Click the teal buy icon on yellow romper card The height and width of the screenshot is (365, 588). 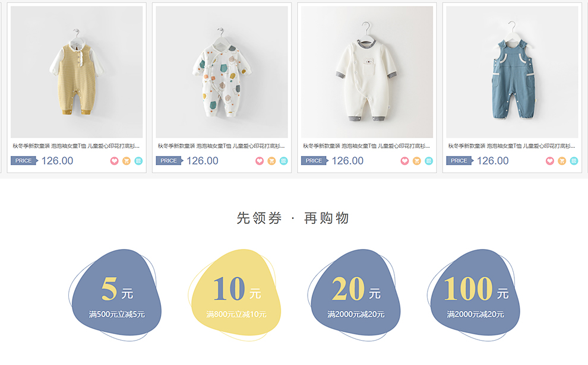(x=138, y=161)
